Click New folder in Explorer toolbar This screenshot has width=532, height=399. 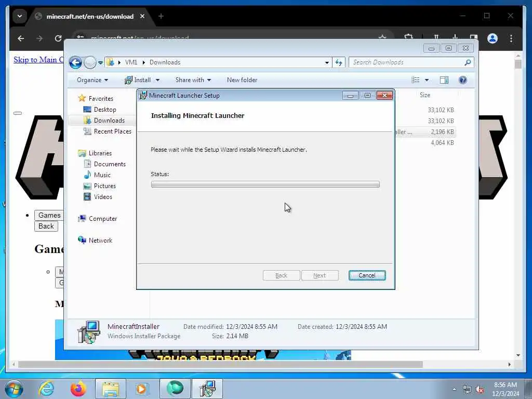pyautogui.click(x=242, y=80)
